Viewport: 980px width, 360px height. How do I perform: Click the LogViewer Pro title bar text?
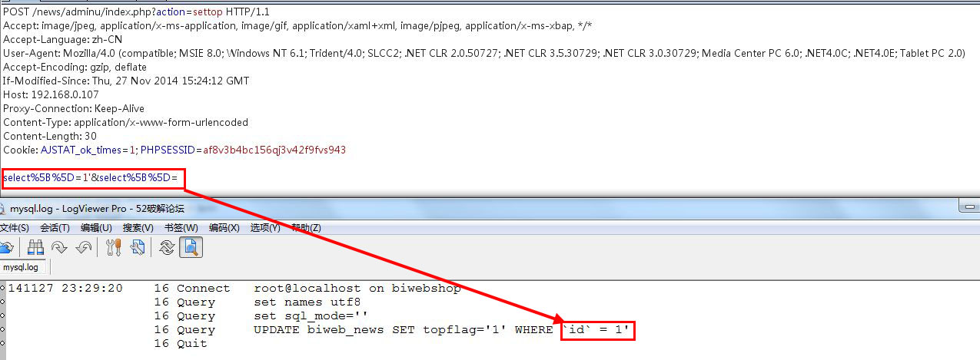point(98,207)
